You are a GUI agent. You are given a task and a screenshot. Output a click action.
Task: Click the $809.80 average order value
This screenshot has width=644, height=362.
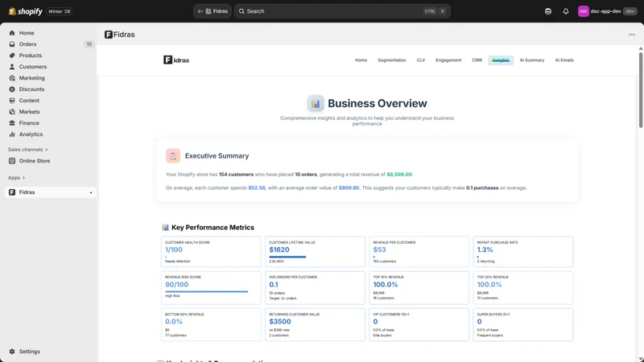349,188
